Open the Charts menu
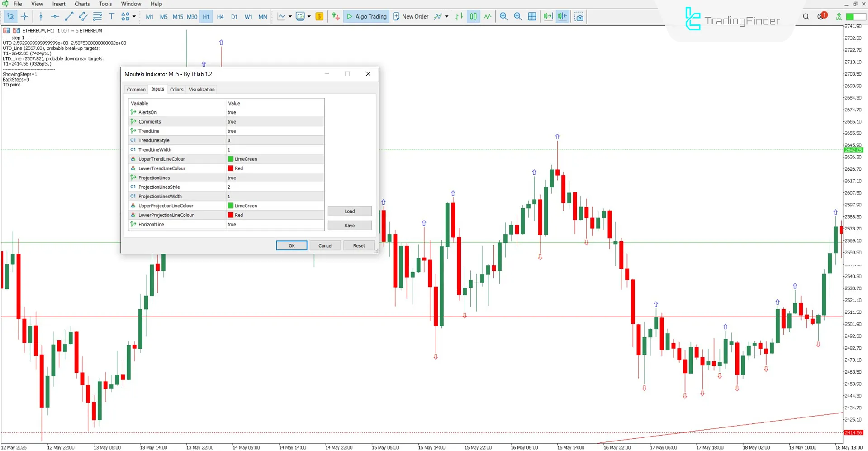The width and height of the screenshot is (868, 451). pos(82,4)
